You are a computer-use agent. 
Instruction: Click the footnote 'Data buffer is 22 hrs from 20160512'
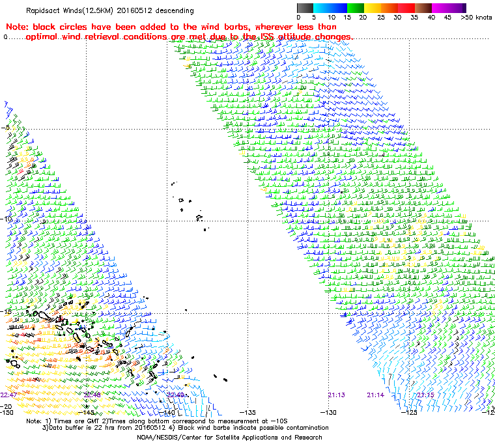tap(107, 428)
